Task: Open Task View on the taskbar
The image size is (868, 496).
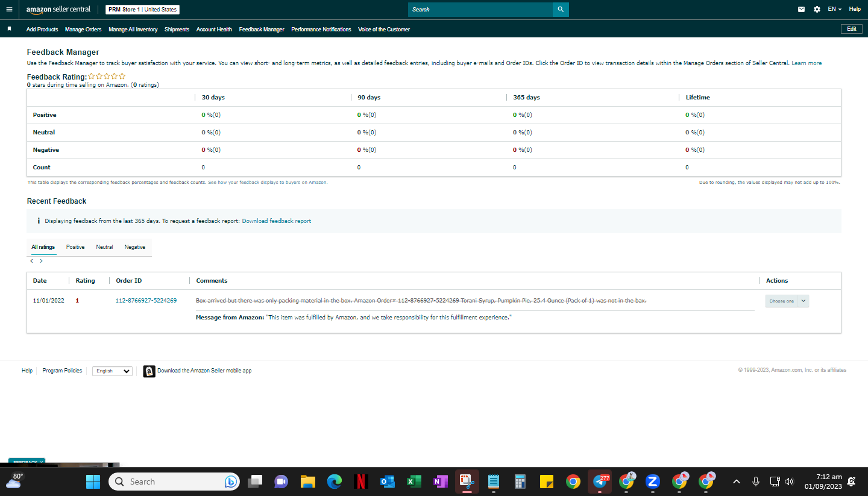Action: point(256,482)
